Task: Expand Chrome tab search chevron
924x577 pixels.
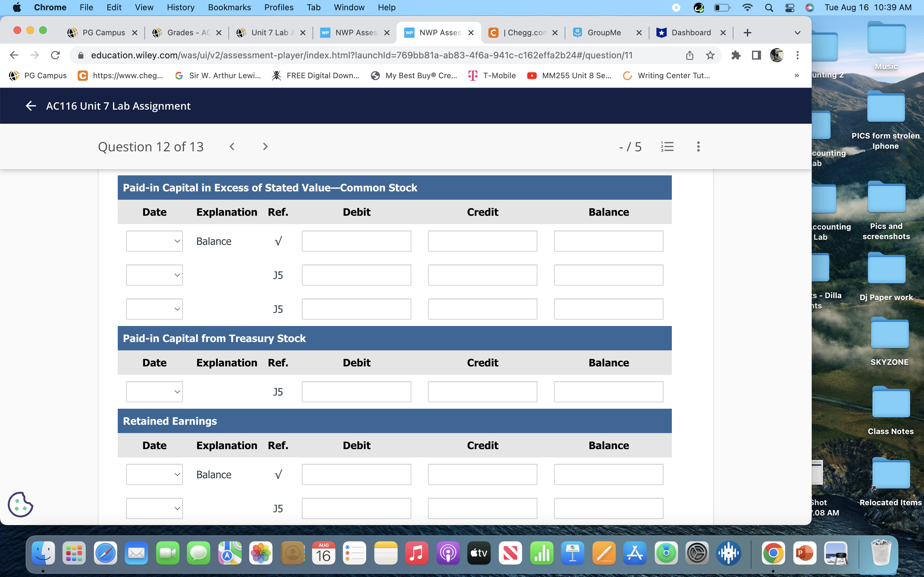Action: [797, 33]
